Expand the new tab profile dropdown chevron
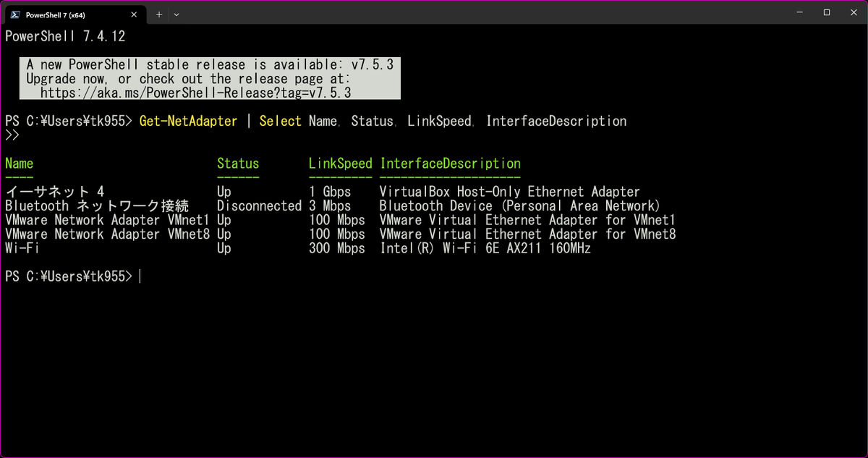 pyautogui.click(x=176, y=14)
